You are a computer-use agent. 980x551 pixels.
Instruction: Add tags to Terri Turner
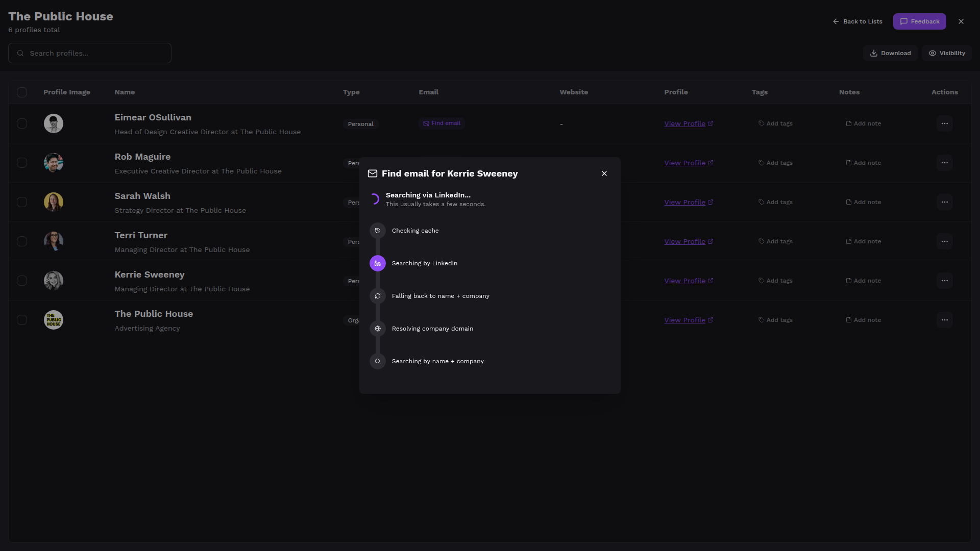pyautogui.click(x=775, y=241)
